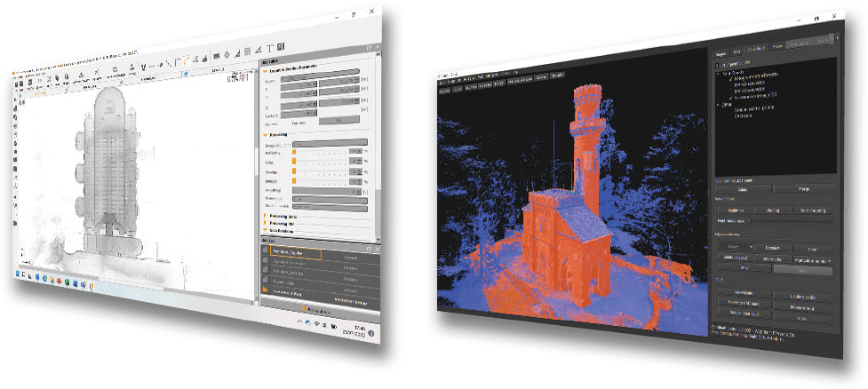
Task: Collapse the Exposition section
Action: 265,134
